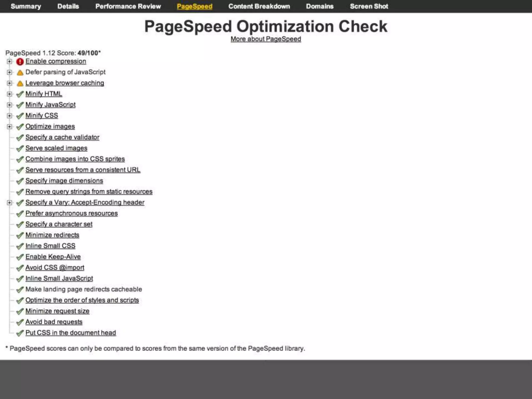The image size is (532, 399).
Task: Click green checkmark beside Enable Keep-Alive
Action: 20,257
